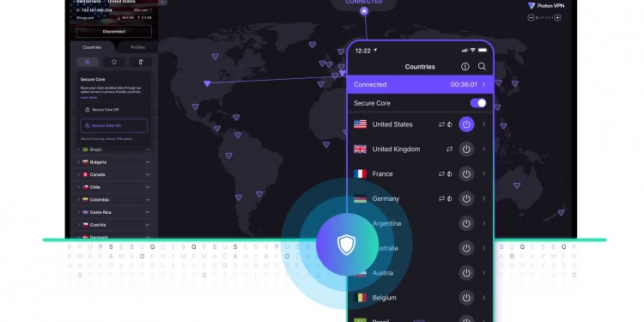The width and height of the screenshot is (644, 322).
Task: Click the P2P arrows icon beside France
Action: click(442, 173)
